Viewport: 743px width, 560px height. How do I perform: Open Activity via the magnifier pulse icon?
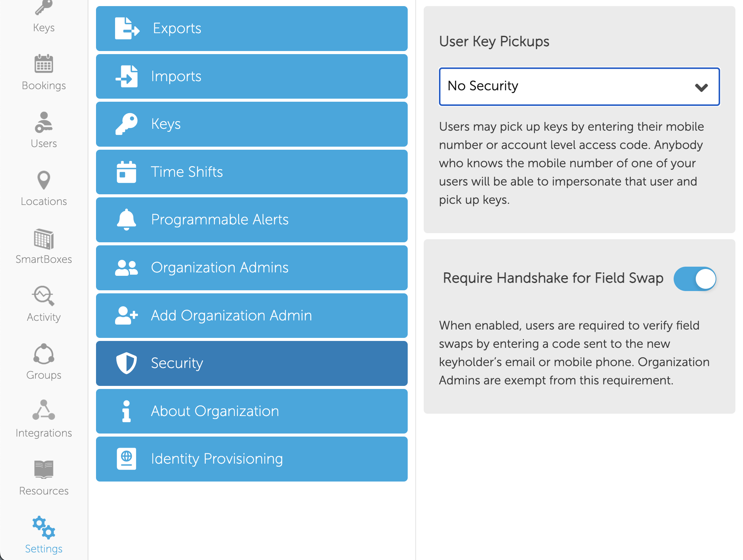[44, 296]
